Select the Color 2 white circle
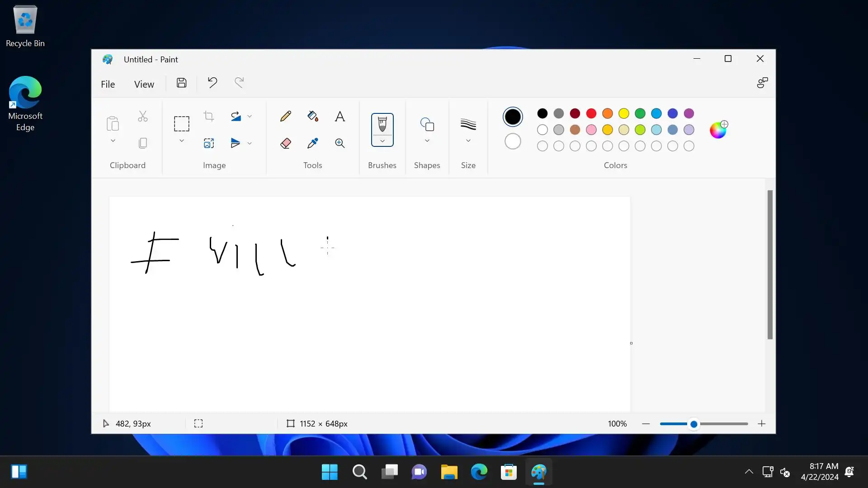 512,141
